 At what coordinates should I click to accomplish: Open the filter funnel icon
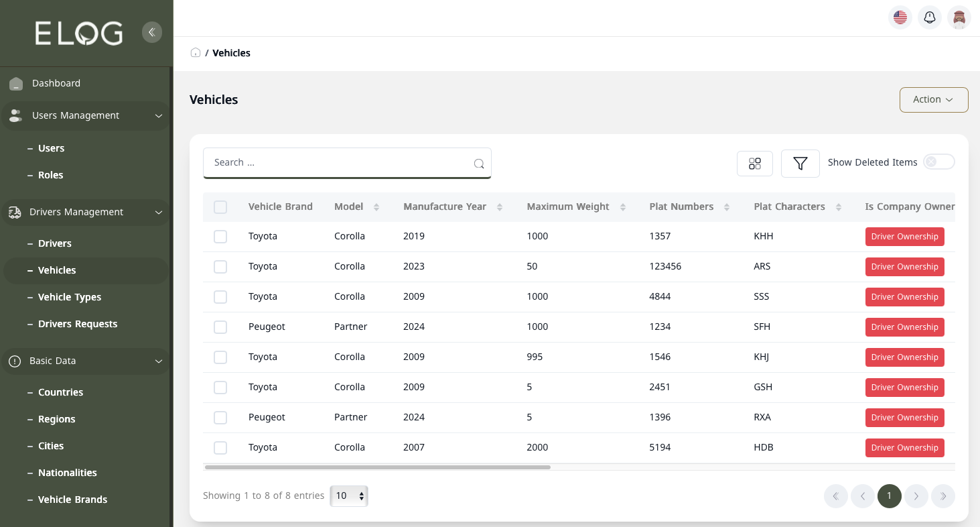[x=800, y=164]
